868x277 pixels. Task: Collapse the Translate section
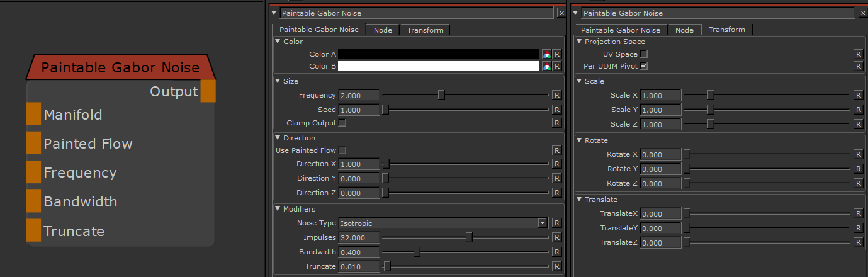coord(580,200)
